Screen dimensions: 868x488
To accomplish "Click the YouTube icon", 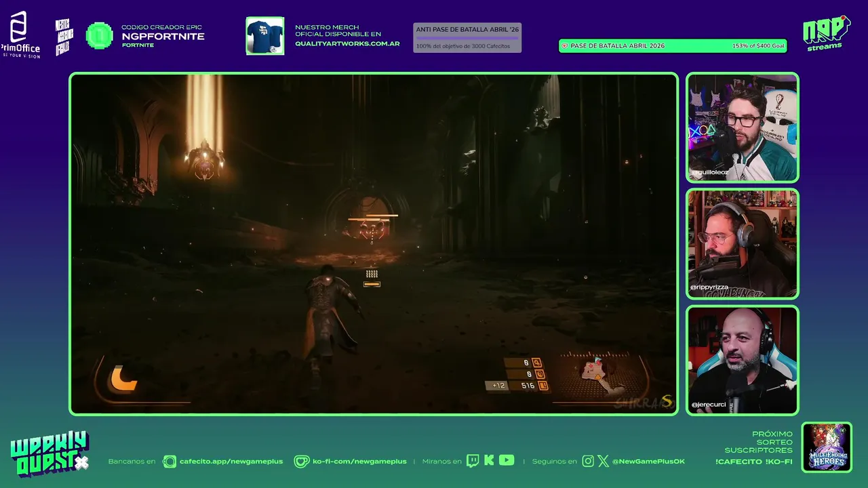I will 507,460.
